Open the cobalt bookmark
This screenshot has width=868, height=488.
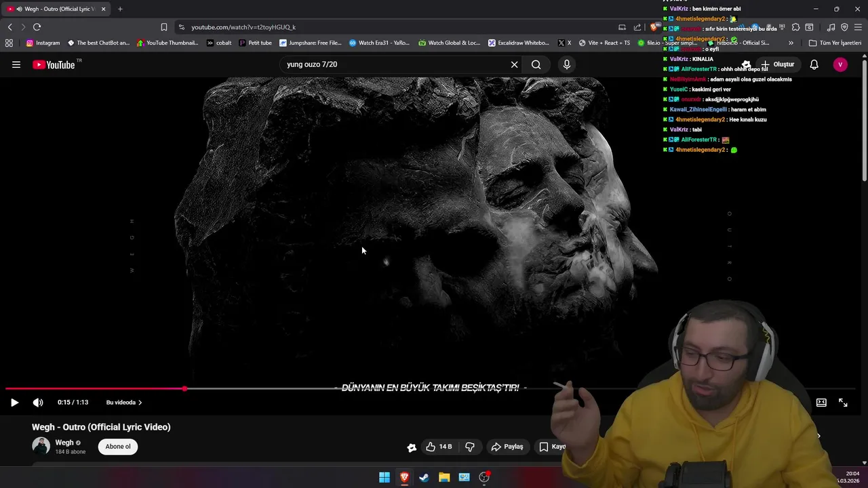click(x=219, y=43)
